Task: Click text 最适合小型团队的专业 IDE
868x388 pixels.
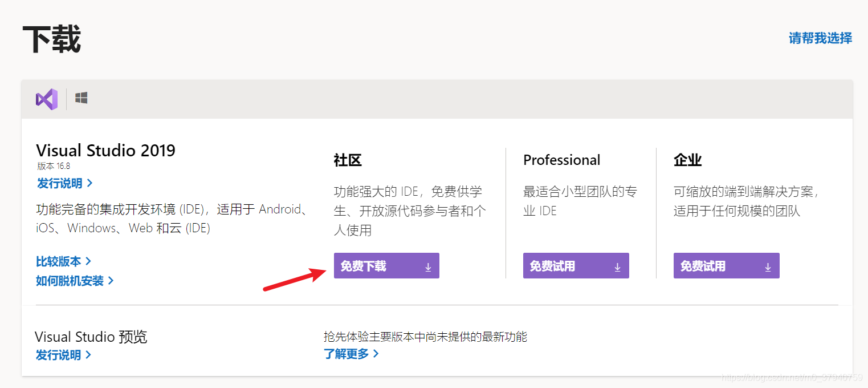Action: pos(580,201)
